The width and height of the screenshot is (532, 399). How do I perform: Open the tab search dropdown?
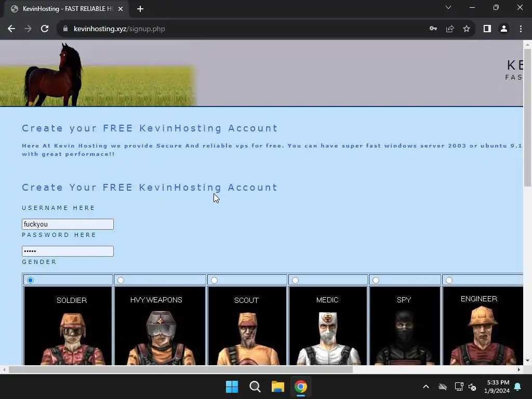click(448, 7)
